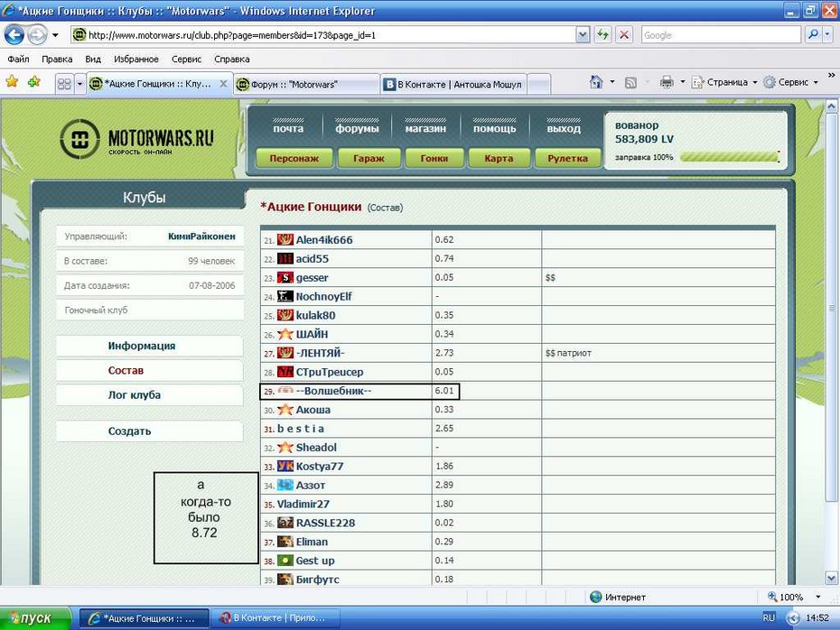Click the avatar icon next to Kostya77

[285, 466]
